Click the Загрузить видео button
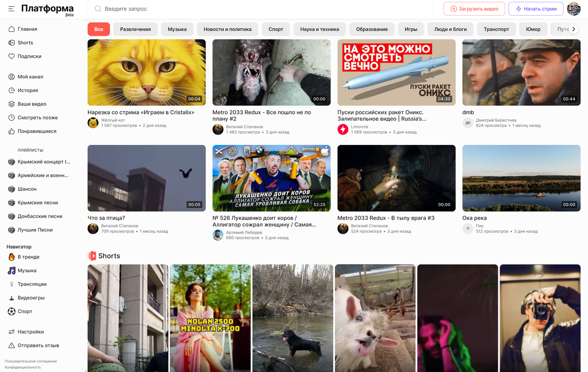The width and height of the screenshot is (588, 372). pos(474,9)
